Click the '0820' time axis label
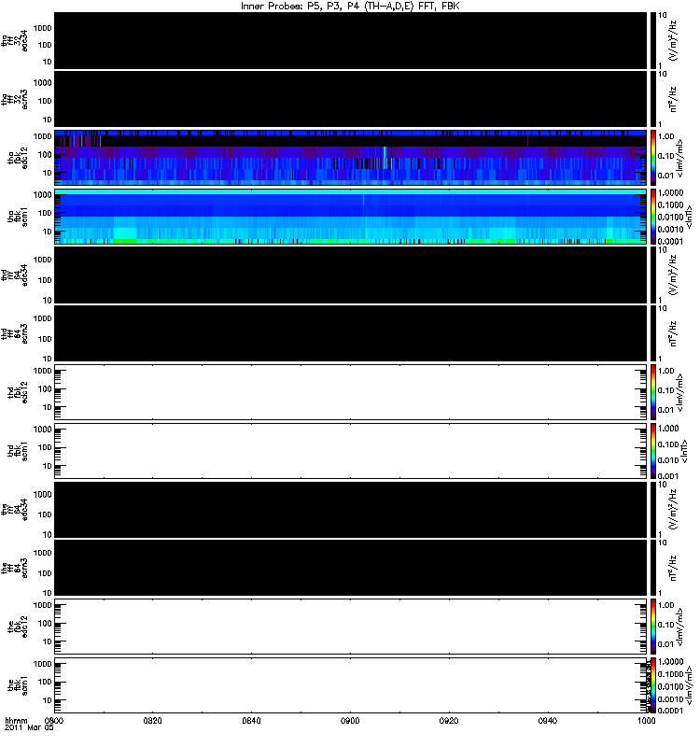Image resolution: width=700 pixels, height=747 pixels. coord(152,721)
